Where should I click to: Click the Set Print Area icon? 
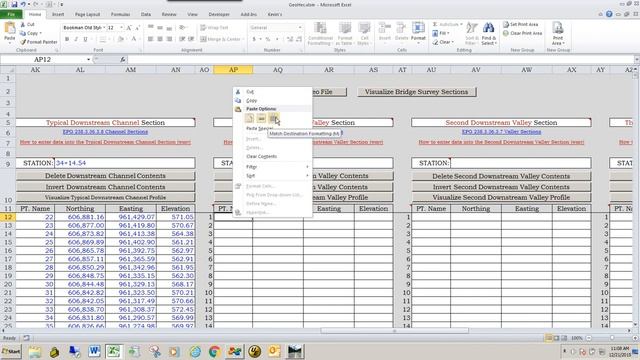pyautogui.click(x=506, y=24)
